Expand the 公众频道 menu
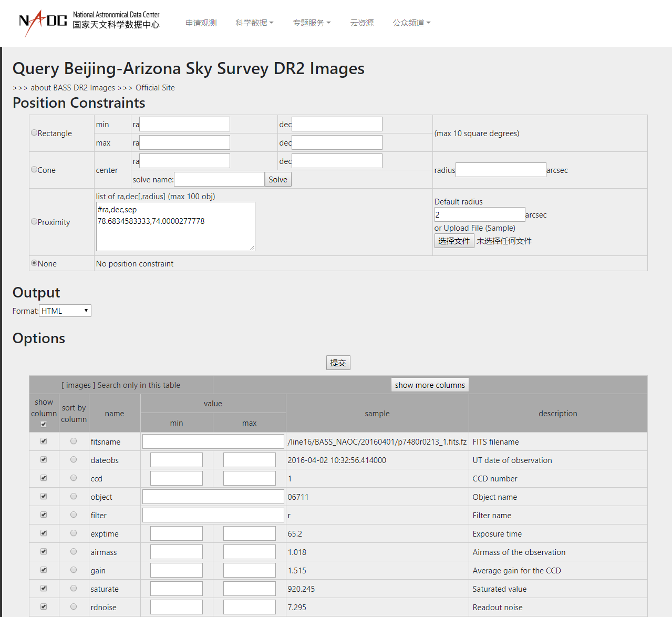 click(411, 23)
